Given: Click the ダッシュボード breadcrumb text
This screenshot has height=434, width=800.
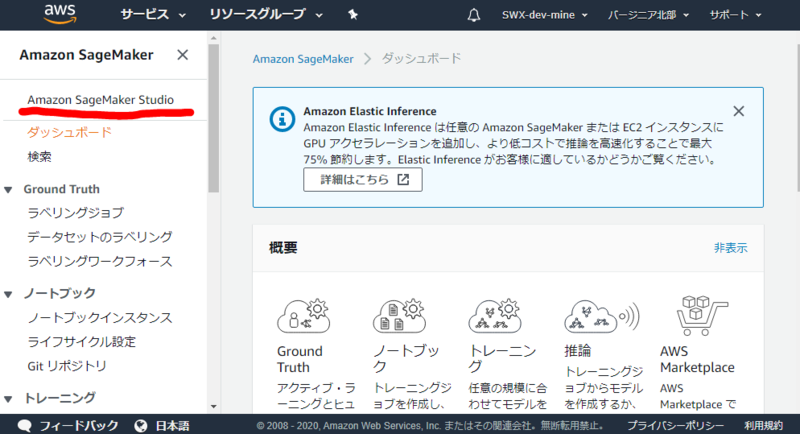Looking at the screenshot, I should pos(421,58).
